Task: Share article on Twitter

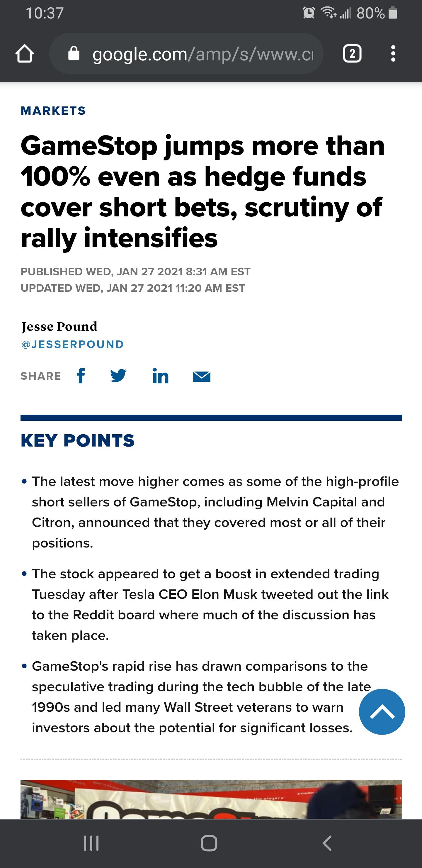Action: point(118,376)
